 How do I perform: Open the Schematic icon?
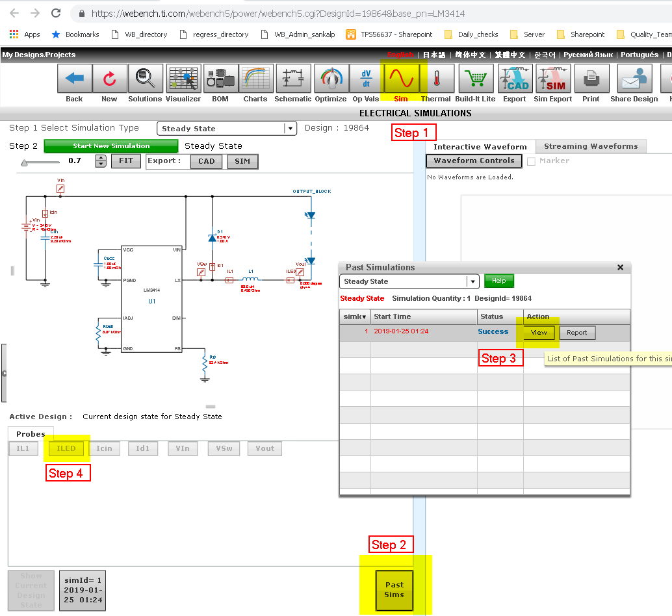pyautogui.click(x=294, y=79)
